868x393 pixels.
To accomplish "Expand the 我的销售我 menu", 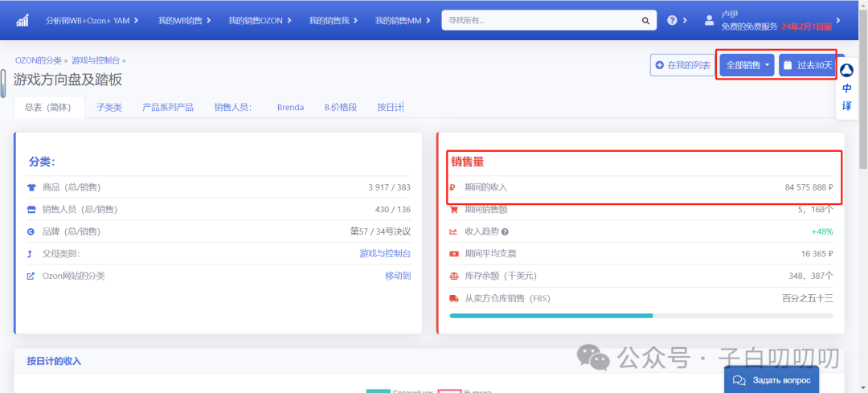I will pos(334,20).
